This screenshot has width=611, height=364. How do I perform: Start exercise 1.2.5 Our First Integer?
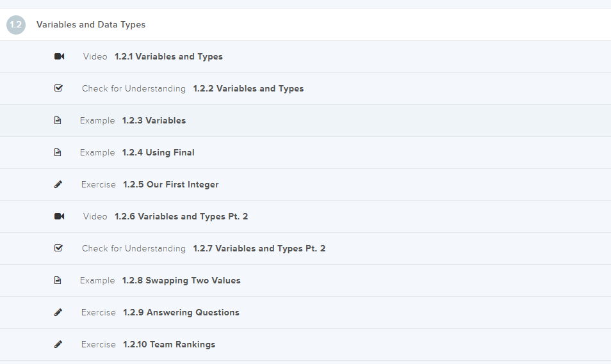coord(170,184)
